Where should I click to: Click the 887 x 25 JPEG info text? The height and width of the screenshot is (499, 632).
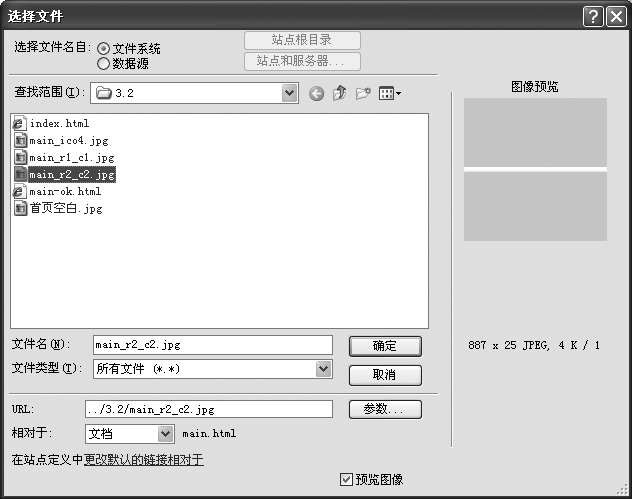(534, 345)
